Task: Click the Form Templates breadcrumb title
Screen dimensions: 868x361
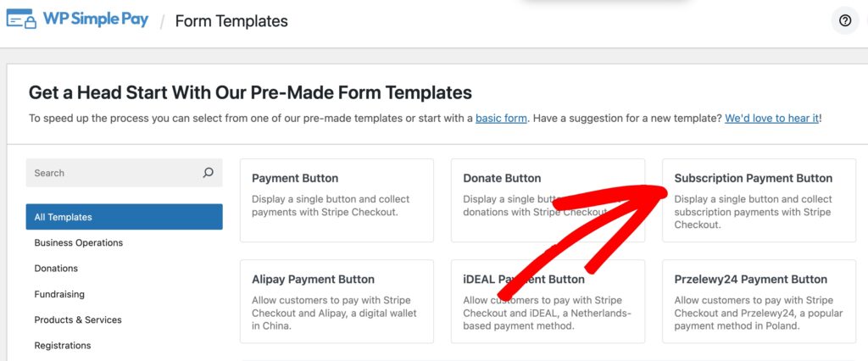Action: point(231,21)
